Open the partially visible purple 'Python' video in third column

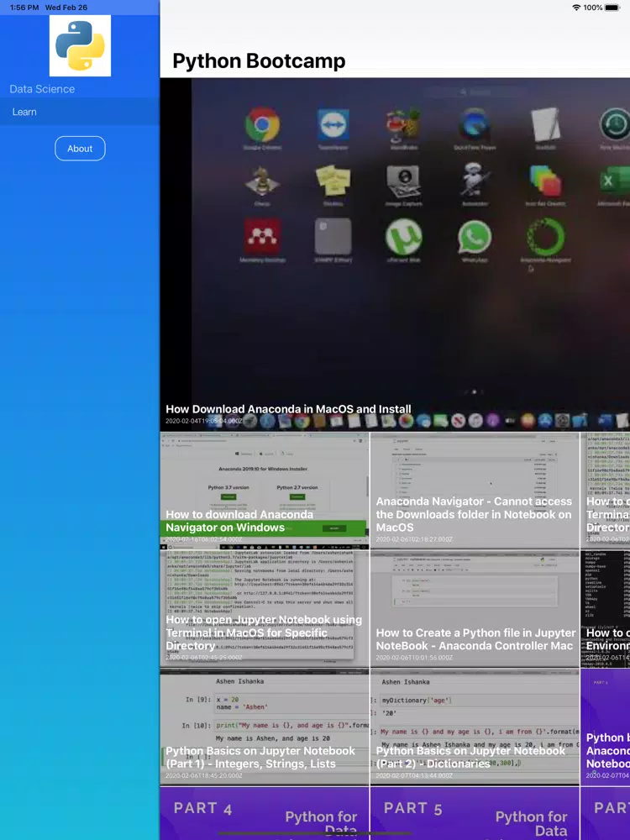pos(606,727)
